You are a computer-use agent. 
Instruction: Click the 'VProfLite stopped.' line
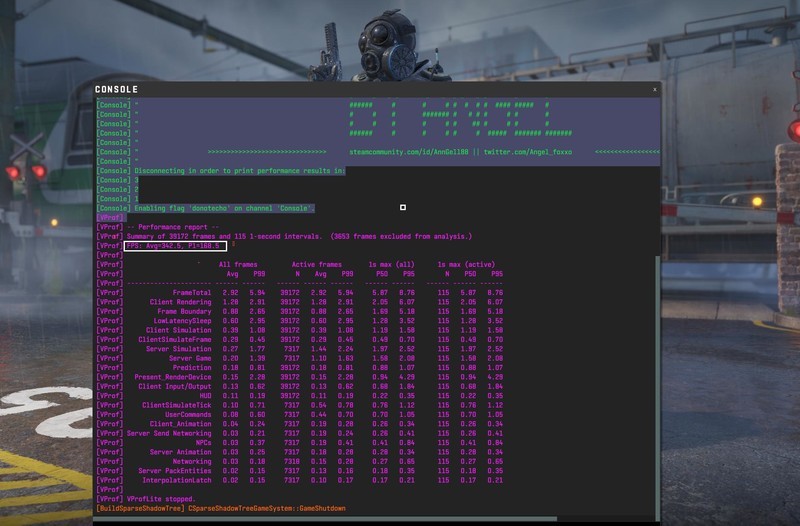(161, 499)
